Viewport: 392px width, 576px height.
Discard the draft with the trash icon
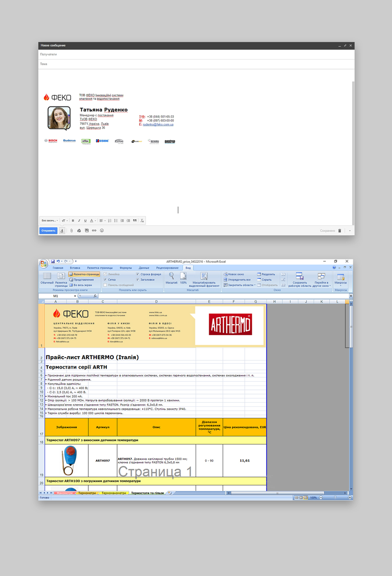click(x=340, y=231)
